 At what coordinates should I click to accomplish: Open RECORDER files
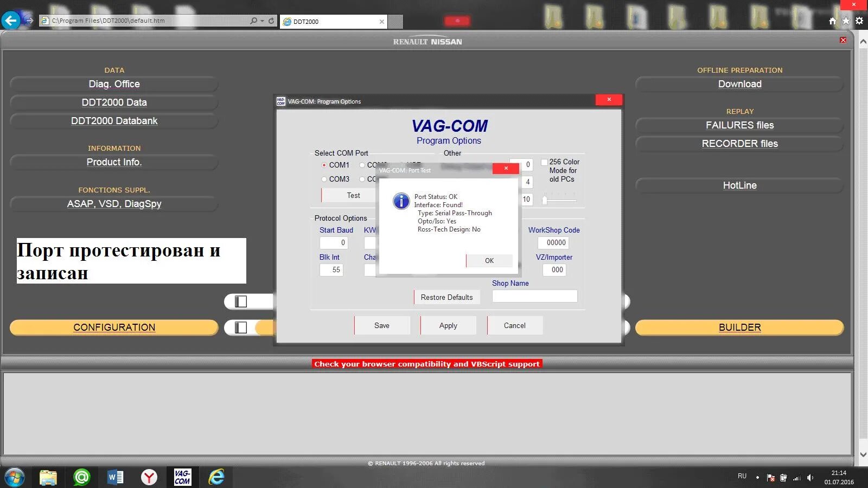point(740,144)
